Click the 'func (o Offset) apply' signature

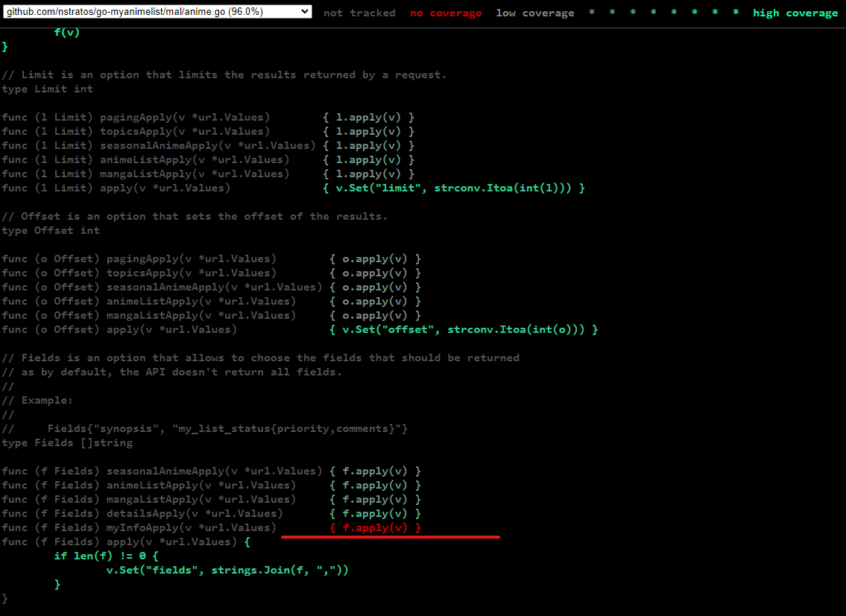coord(119,329)
